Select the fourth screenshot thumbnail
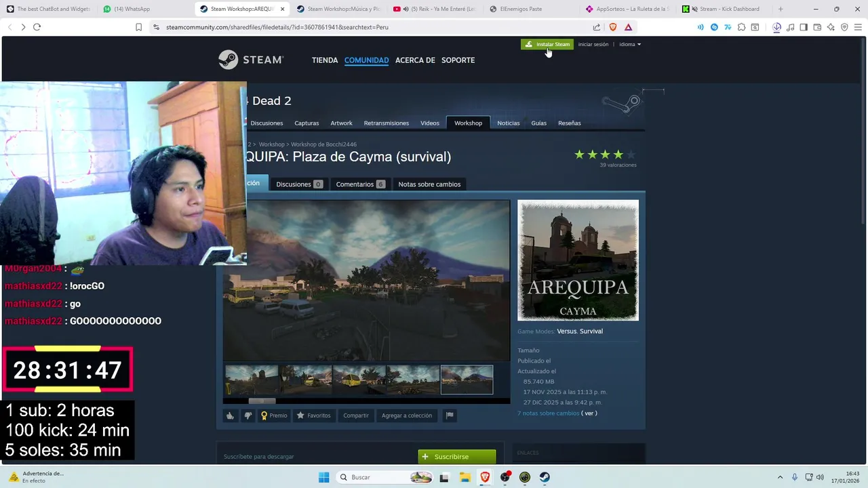 click(x=413, y=380)
